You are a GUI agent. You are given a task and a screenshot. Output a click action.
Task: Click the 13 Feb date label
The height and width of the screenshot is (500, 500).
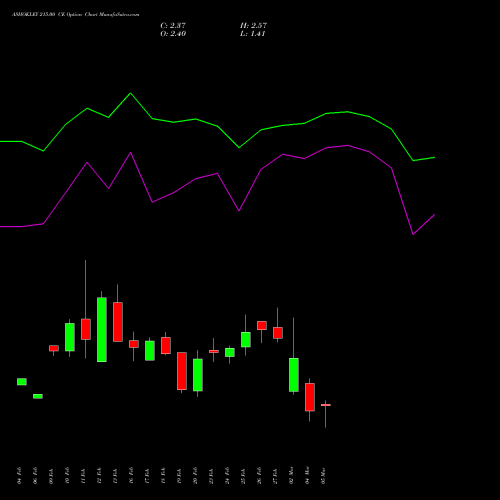(115, 476)
